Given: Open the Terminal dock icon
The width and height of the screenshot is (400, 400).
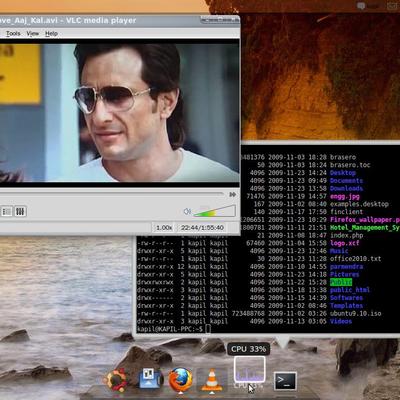Looking at the screenshot, I should 285,381.
